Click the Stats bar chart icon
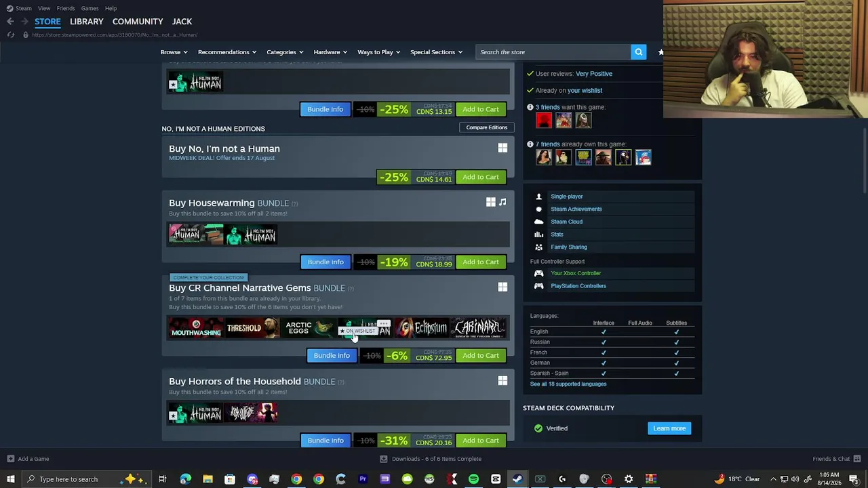 539,235
